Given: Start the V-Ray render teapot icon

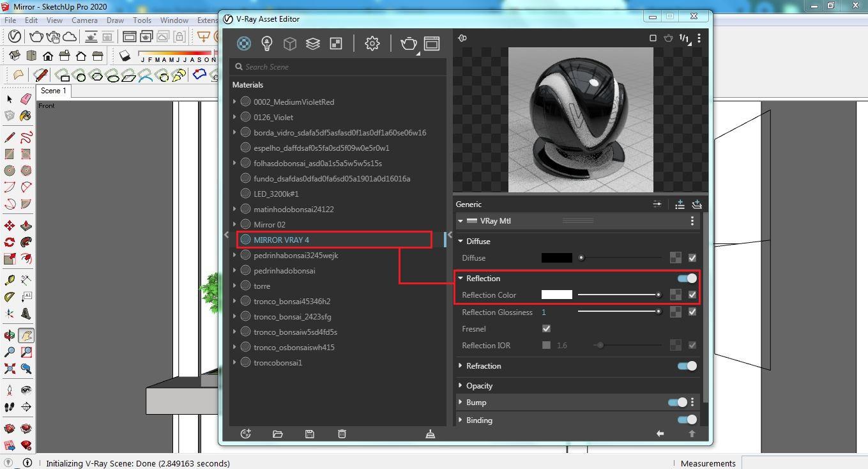Looking at the screenshot, I should (x=36, y=36).
